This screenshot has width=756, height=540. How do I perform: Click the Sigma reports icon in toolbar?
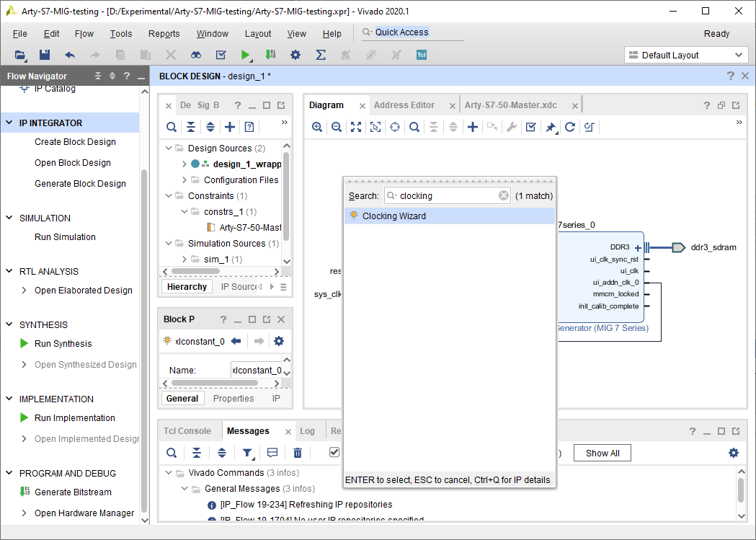coord(321,55)
